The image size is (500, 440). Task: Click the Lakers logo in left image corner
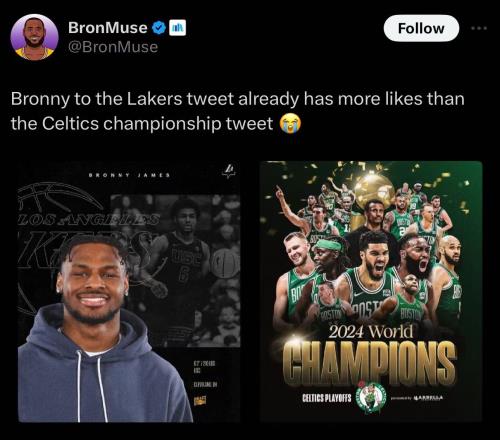(230, 171)
